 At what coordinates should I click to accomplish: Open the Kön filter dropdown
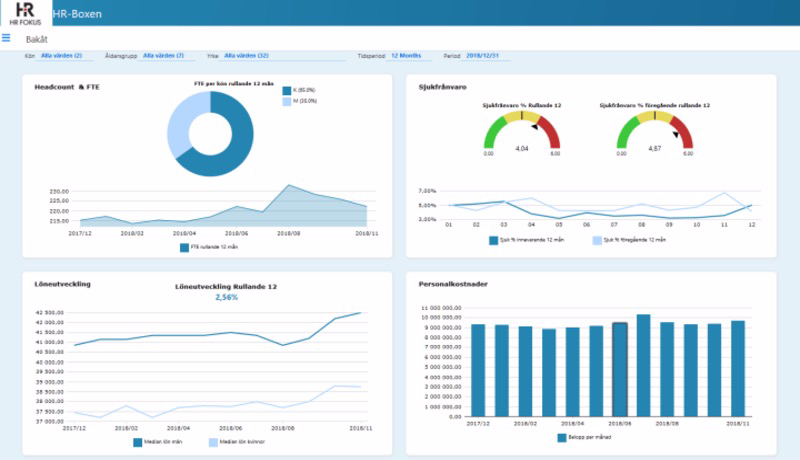tap(66, 56)
